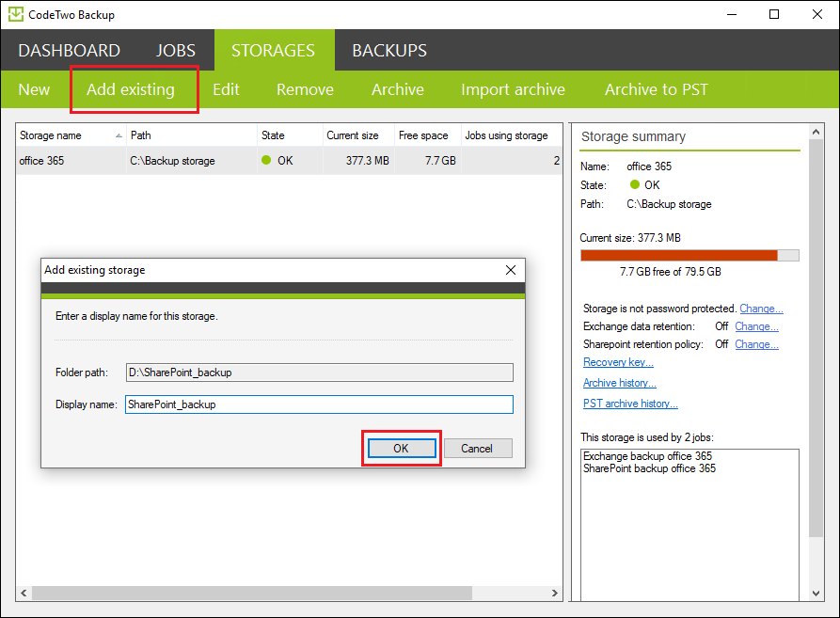This screenshot has height=618, width=840.
Task: Sort by Free space column header
Action: click(427, 135)
